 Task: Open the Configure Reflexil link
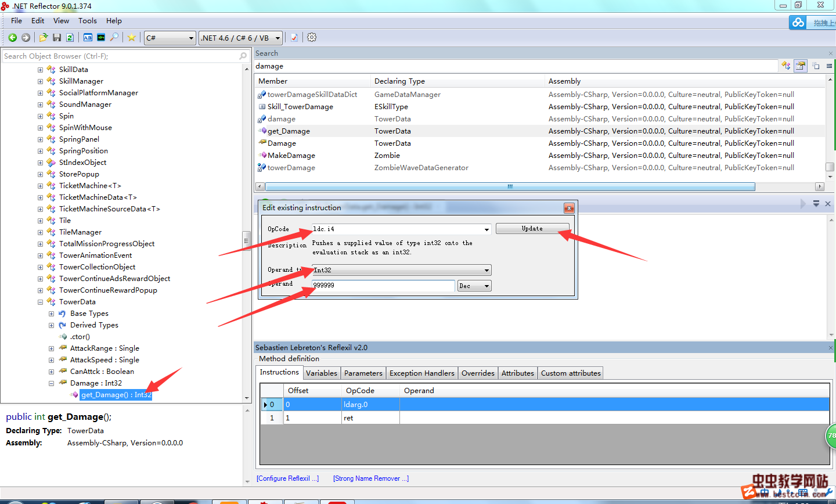[x=288, y=479]
